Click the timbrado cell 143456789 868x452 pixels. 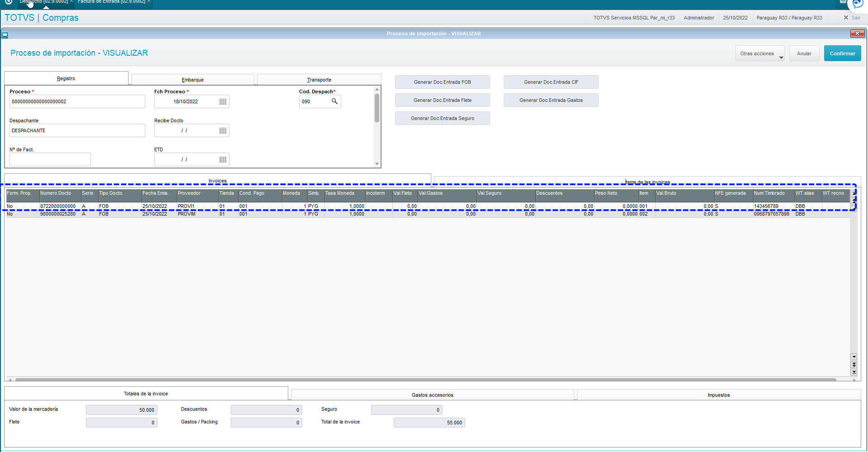pos(774,206)
